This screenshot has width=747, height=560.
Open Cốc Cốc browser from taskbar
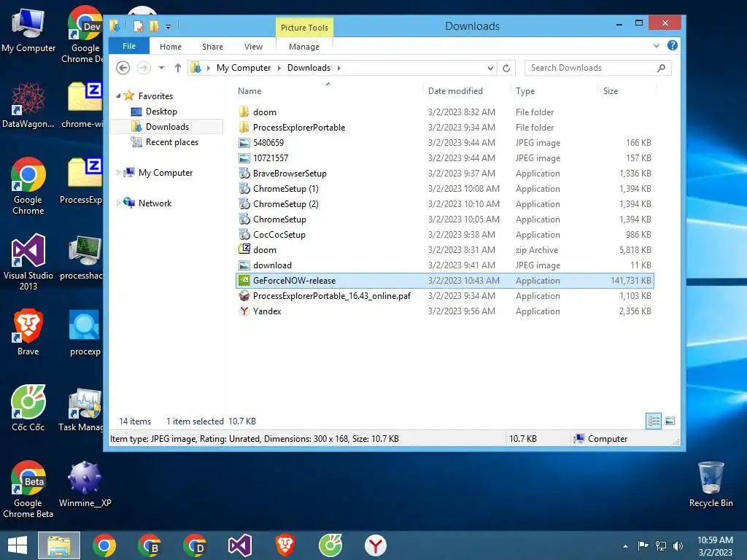click(330, 545)
